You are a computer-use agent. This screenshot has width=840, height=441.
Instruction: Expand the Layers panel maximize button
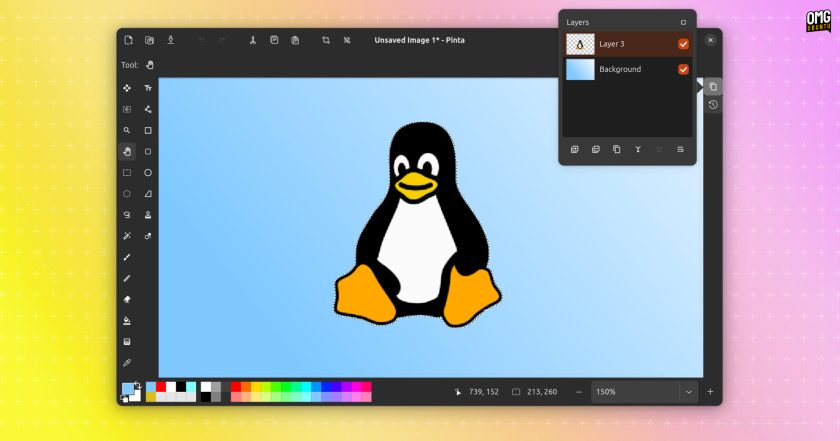683,23
